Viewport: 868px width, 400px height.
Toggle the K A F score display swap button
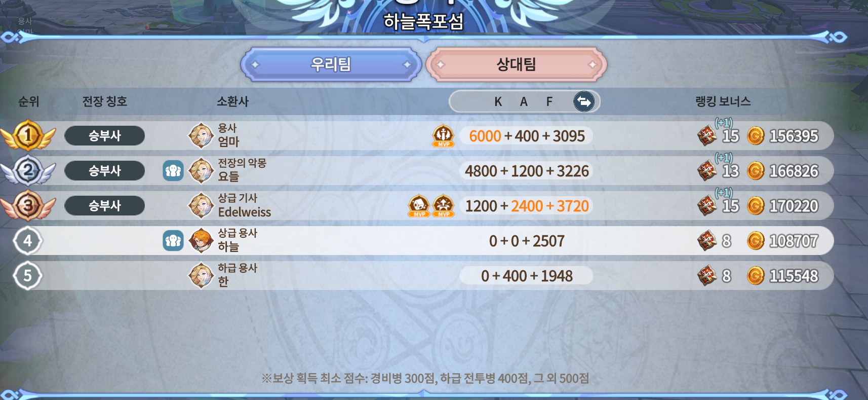(584, 101)
